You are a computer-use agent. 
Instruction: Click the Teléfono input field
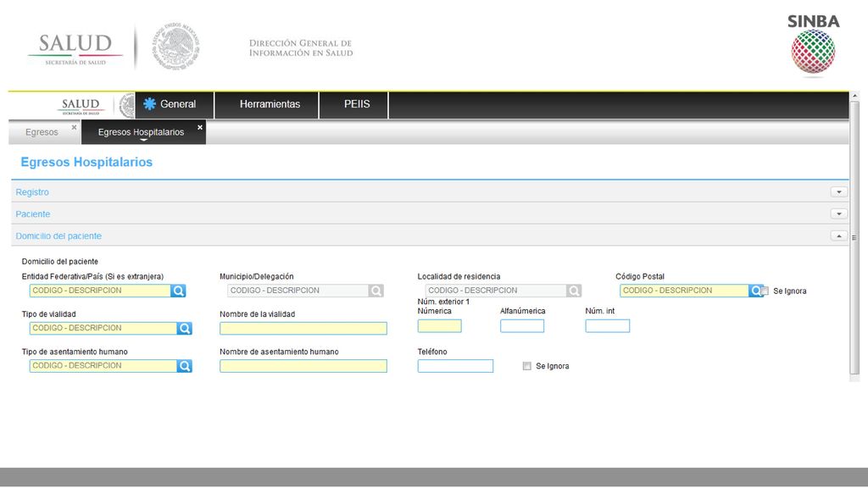455,366
